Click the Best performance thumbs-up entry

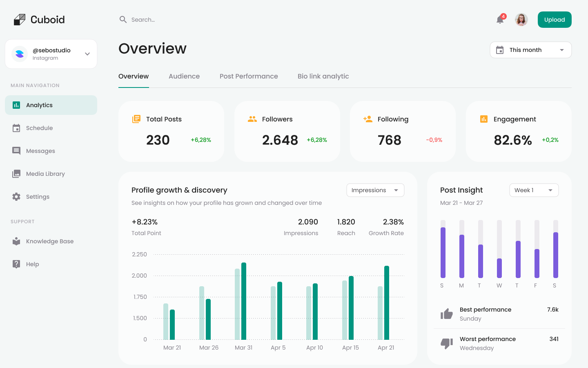pyautogui.click(x=485, y=313)
